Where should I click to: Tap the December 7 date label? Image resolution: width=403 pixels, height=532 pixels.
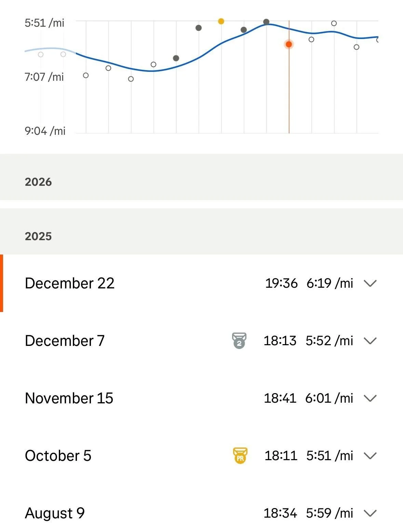coord(65,341)
